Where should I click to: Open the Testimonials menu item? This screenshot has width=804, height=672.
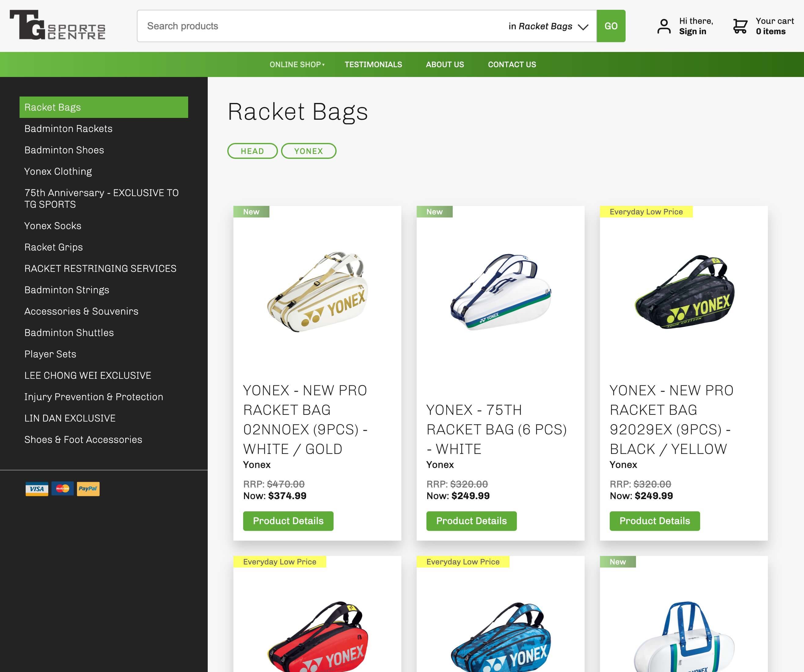click(x=373, y=64)
